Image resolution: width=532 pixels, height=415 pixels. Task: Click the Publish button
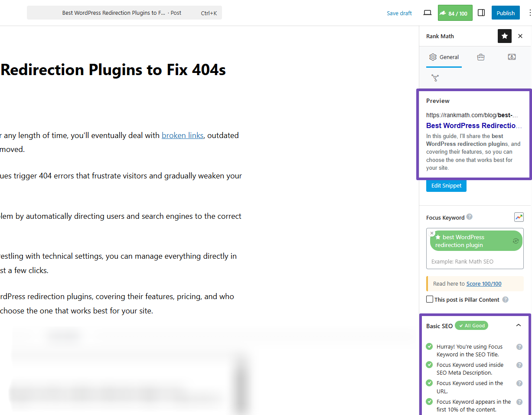pos(506,13)
